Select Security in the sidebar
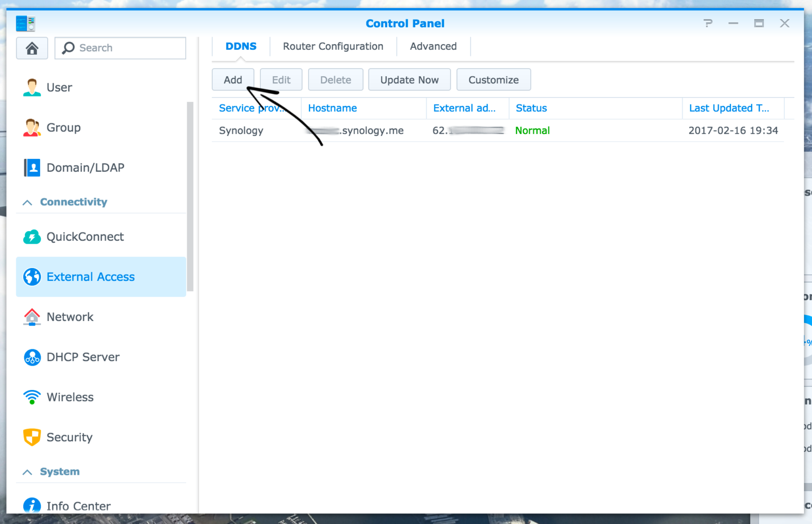The image size is (812, 524). click(x=101, y=437)
